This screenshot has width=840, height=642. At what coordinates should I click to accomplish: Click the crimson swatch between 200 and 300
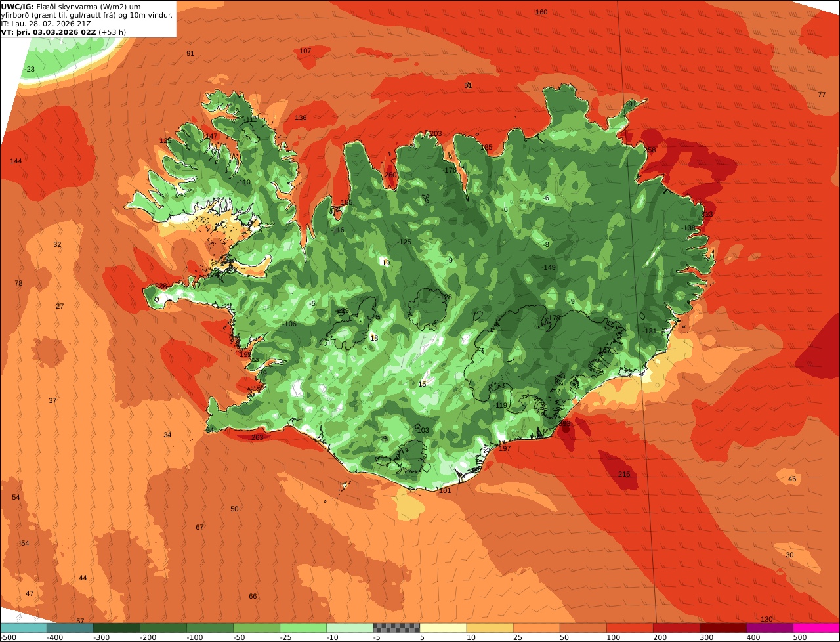677,628
